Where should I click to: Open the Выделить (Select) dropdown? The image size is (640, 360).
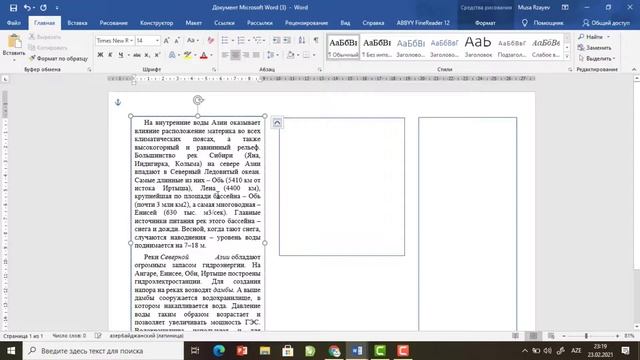(596, 58)
